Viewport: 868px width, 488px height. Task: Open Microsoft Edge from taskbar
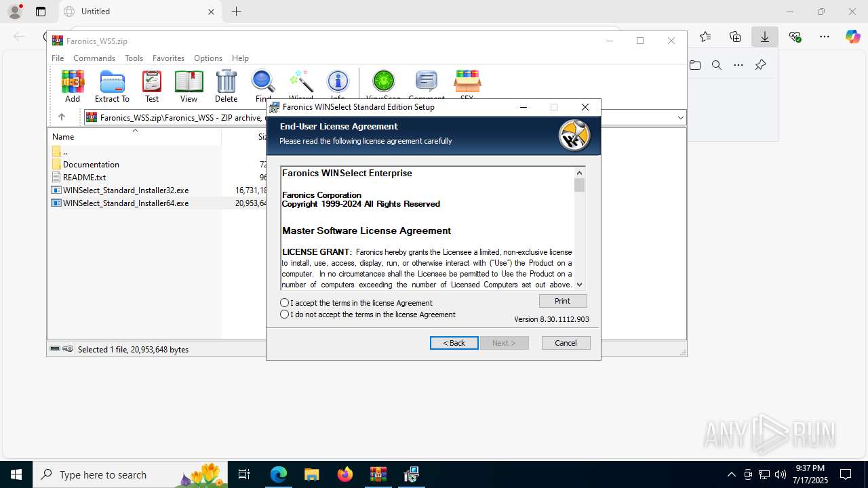coord(279,474)
